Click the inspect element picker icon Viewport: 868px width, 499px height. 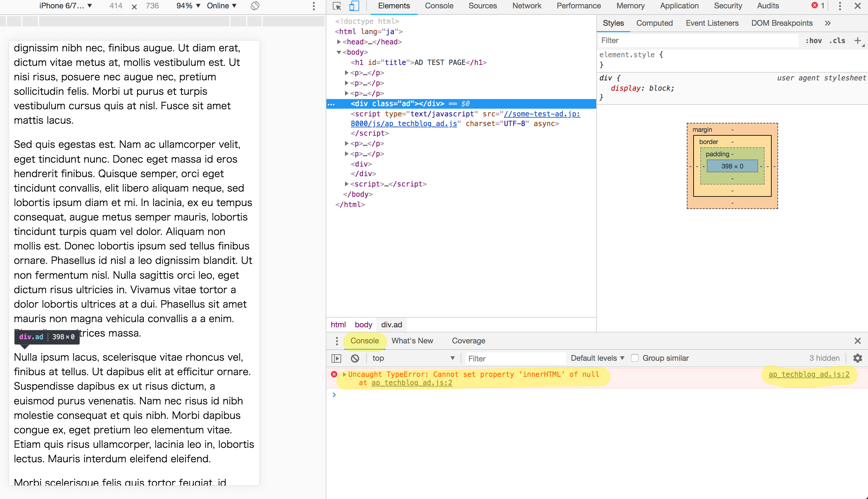point(337,6)
